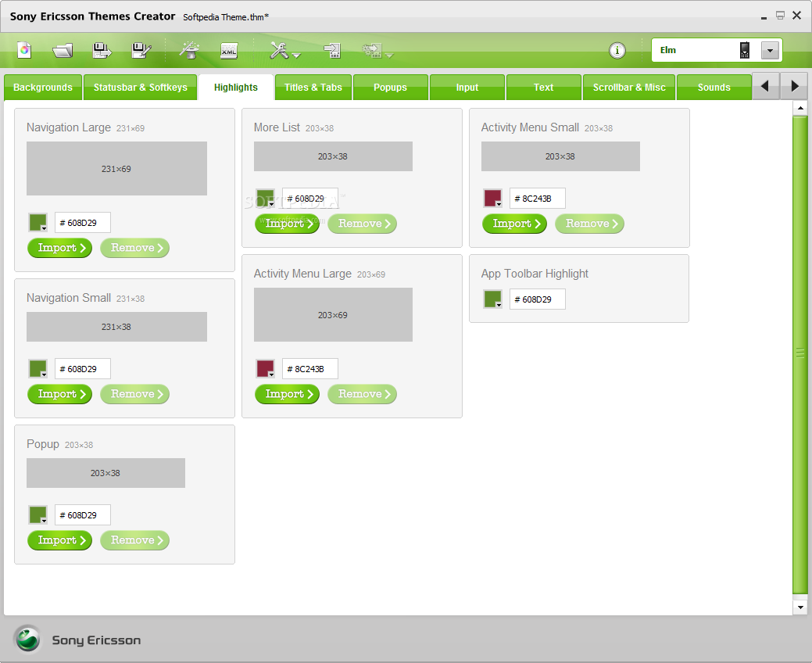
Task: Click scrollbar down arrow
Action: 800,607
